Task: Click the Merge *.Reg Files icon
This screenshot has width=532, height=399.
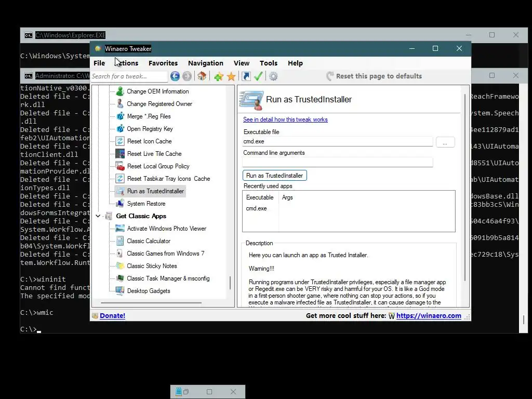Action: click(x=120, y=116)
